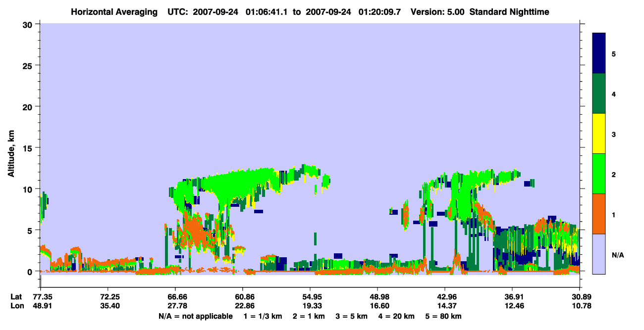Click the dark blue colorbar segment labeled 5
644x330 pixels.
(599, 53)
